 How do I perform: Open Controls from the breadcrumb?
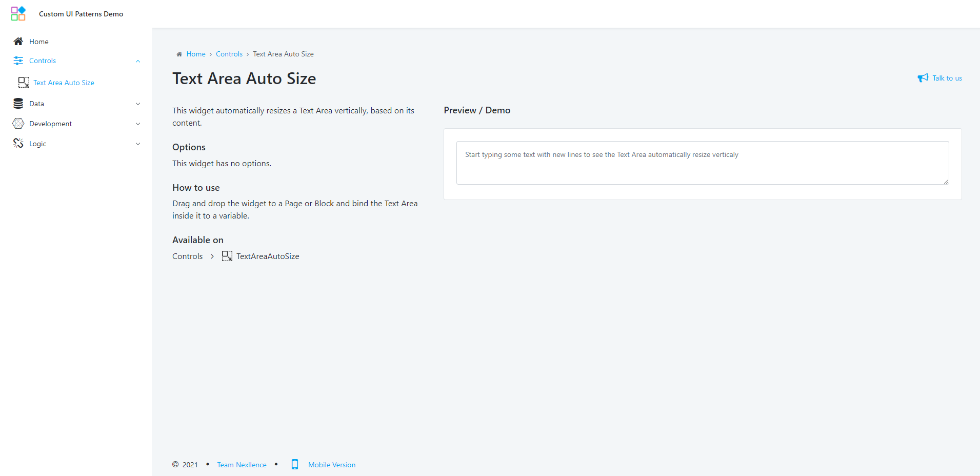click(229, 54)
